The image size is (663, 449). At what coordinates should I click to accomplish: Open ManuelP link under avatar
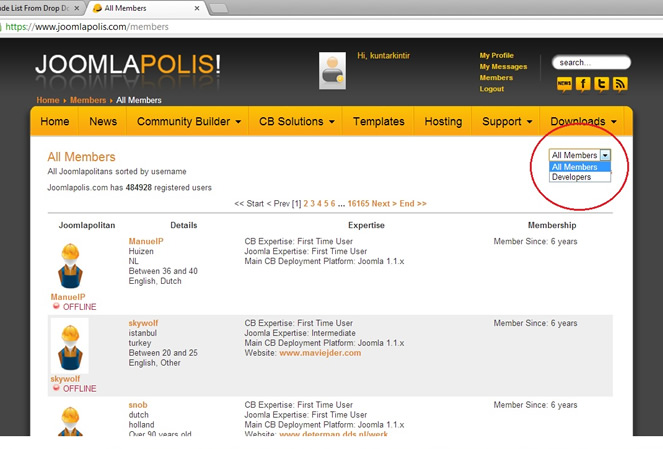[68, 297]
